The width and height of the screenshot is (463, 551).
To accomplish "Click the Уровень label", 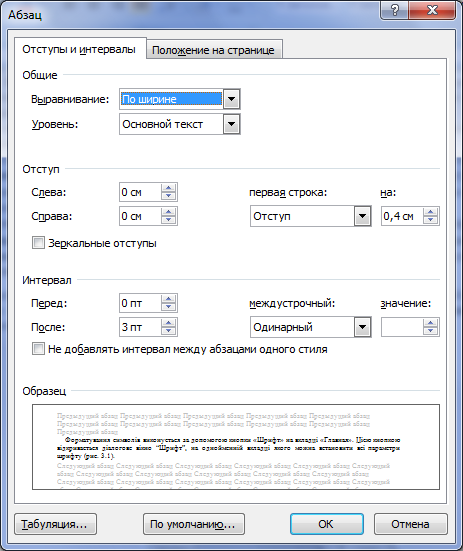I will pyautogui.click(x=55, y=124).
